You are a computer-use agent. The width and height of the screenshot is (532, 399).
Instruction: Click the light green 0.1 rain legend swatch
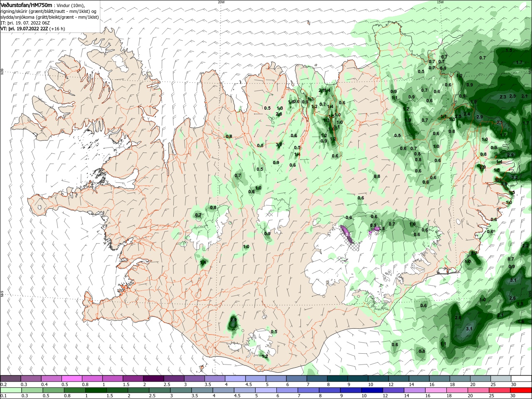click(10, 390)
